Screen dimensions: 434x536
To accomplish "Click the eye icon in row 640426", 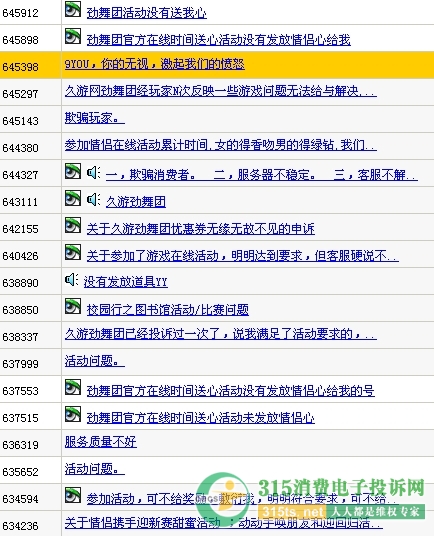I will tap(73, 252).
